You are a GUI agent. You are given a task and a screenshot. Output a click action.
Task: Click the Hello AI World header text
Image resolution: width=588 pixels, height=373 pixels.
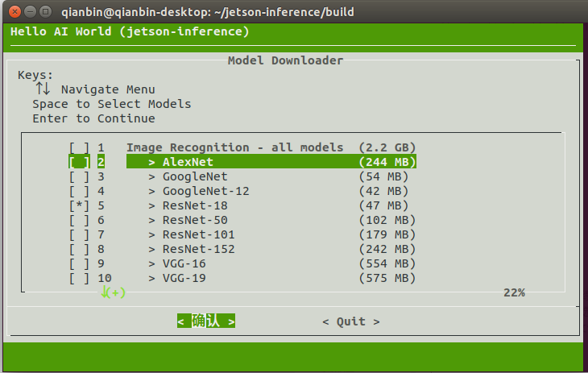tap(130, 31)
